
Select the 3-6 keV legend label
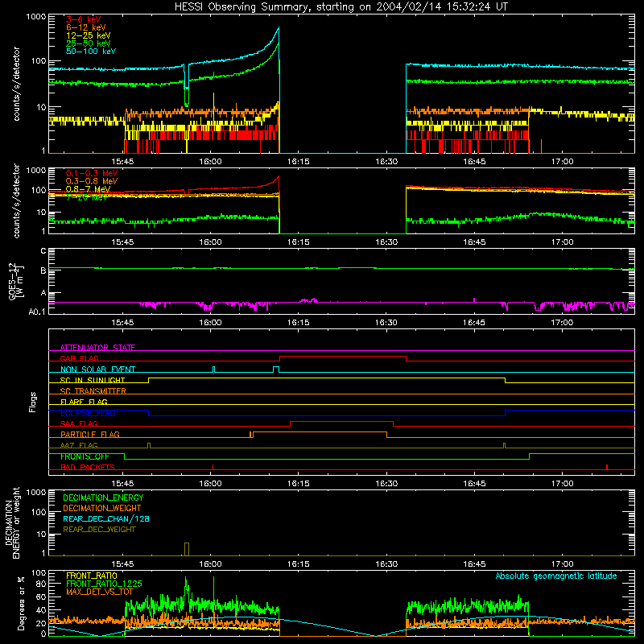(83, 19)
